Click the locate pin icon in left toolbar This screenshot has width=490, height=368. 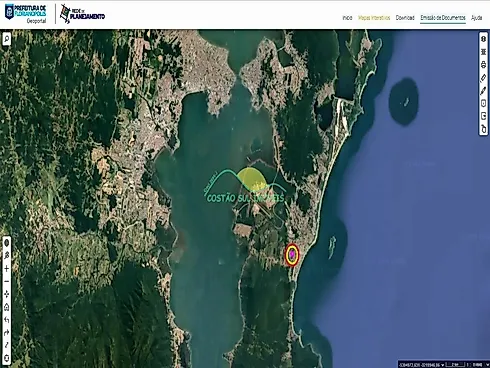(6, 256)
